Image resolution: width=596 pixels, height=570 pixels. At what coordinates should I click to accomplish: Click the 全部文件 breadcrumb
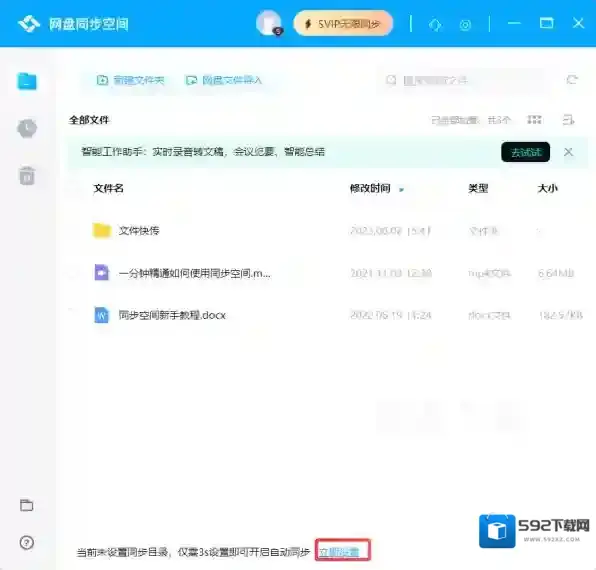pyautogui.click(x=89, y=120)
